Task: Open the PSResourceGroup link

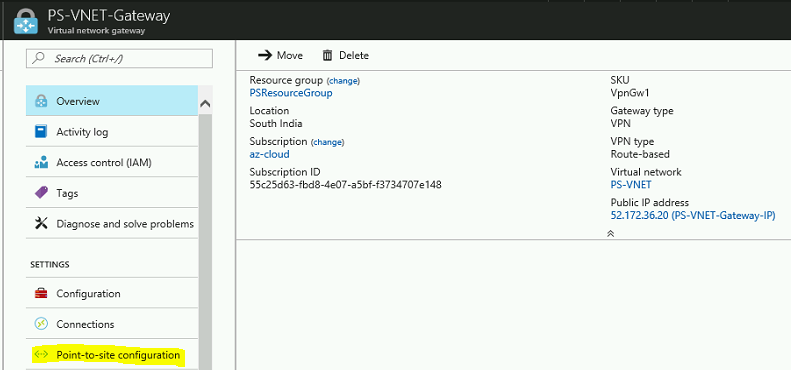Action: click(291, 93)
